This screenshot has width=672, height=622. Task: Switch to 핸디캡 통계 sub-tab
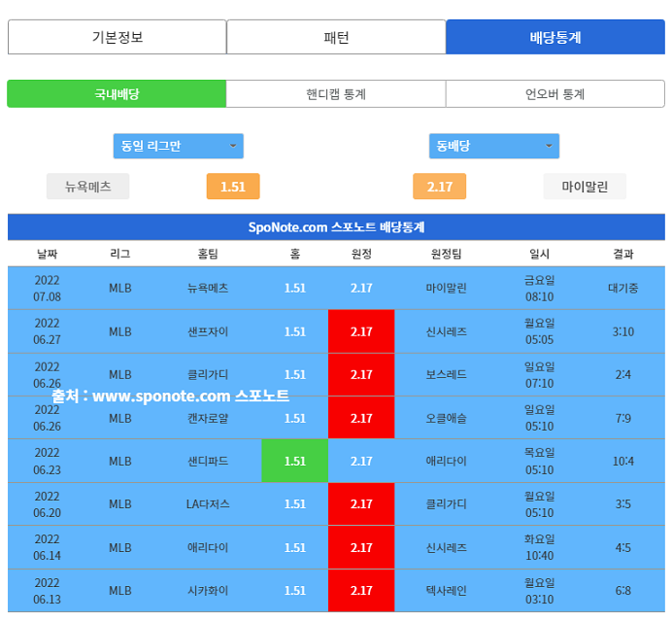336,94
